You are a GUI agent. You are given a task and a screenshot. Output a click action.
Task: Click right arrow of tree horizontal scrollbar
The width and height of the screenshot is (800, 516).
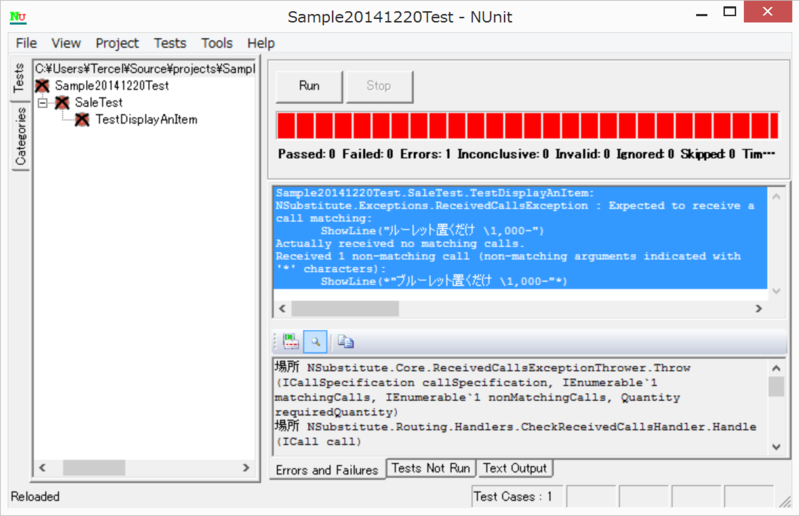[246, 468]
